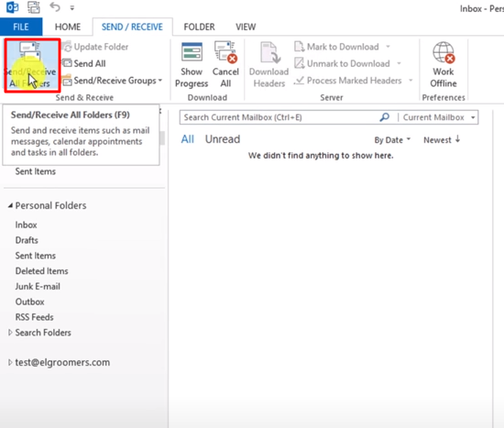Click the Outlook app icon in title bar
The width and height of the screenshot is (504, 428).
[x=12, y=7]
